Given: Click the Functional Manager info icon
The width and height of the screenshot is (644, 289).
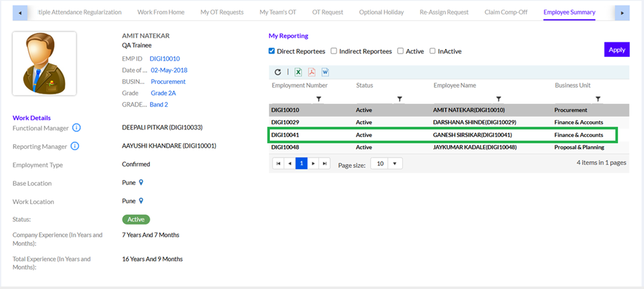Looking at the screenshot, I should (76, 128).
